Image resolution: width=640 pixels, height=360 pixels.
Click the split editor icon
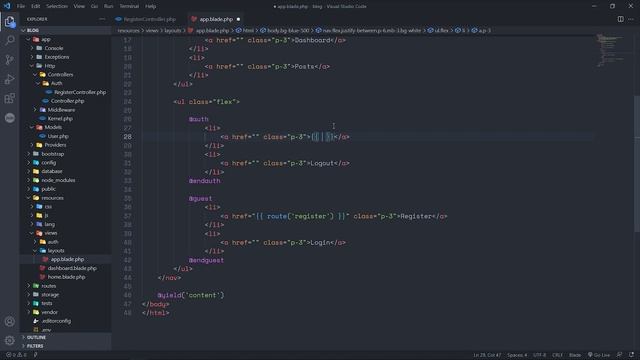[620, 19]
